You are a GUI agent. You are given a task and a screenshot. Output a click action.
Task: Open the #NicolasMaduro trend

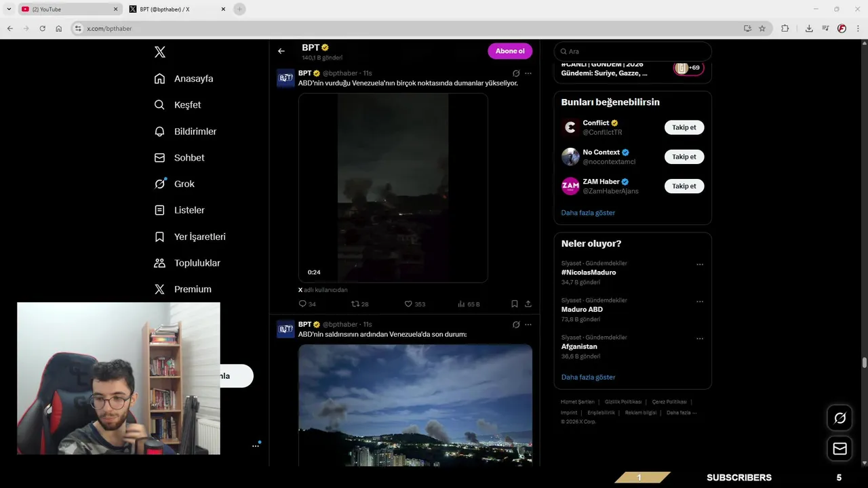(x=589, y=272)
